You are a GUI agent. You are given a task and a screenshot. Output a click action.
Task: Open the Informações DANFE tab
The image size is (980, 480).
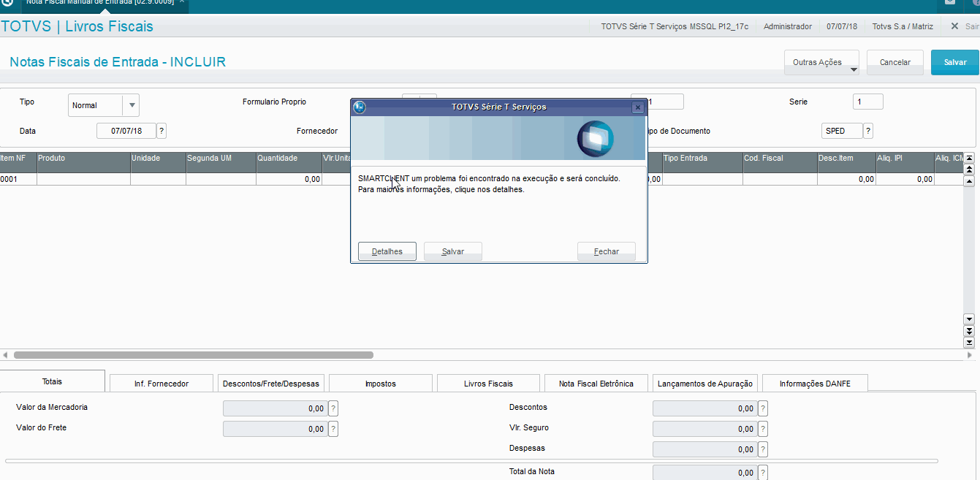click(x=816, y=384)
